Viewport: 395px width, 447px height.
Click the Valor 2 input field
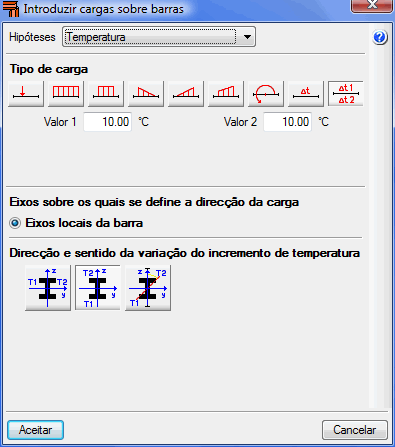click(288, 122)
